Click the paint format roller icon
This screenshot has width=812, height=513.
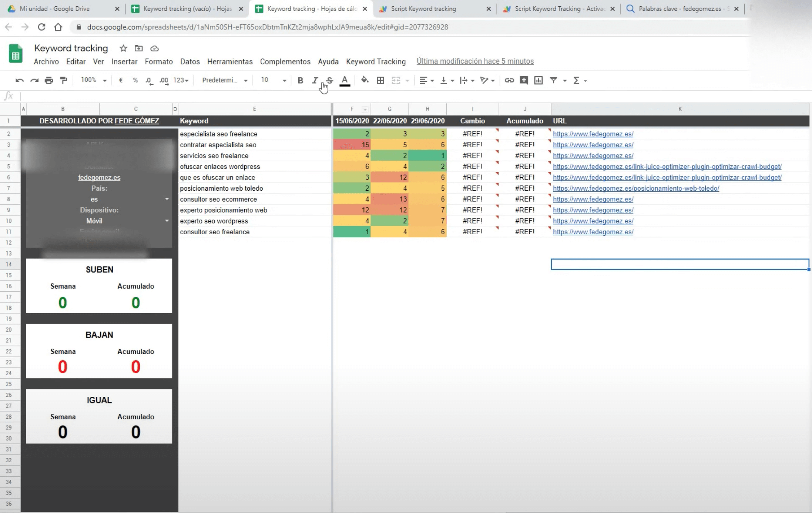(64, 80)
